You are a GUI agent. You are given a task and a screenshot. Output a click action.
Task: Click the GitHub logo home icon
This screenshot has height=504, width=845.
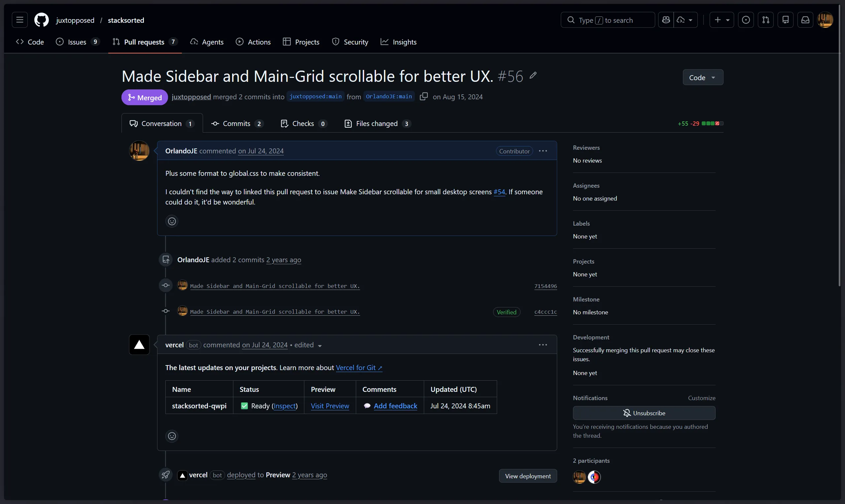point(42,20)
